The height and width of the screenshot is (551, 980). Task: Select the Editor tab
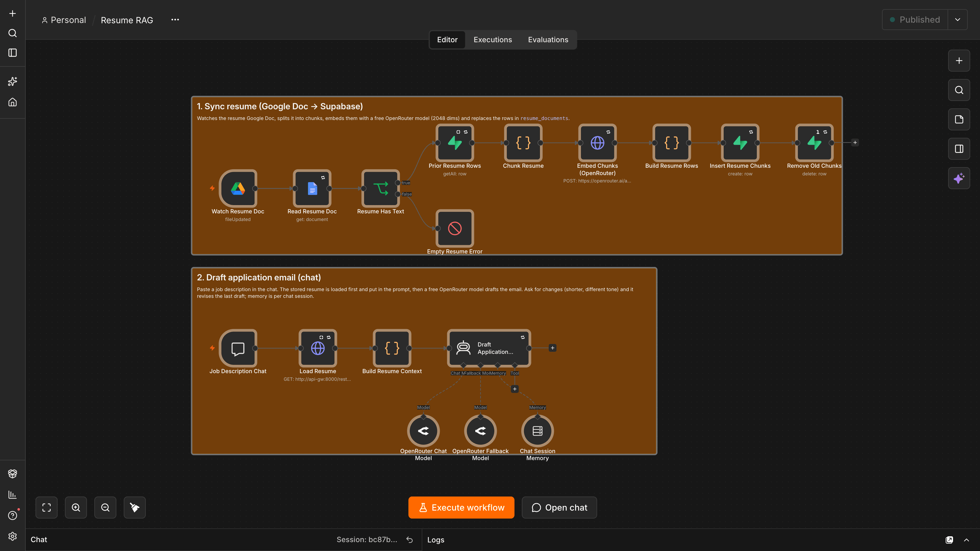[447, 40]
